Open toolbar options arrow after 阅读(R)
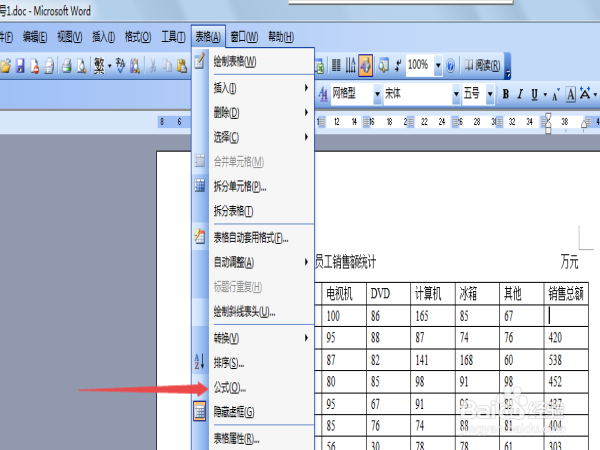Image resolution: width=600 pixels, height=450 pixels. coord(508,72)
